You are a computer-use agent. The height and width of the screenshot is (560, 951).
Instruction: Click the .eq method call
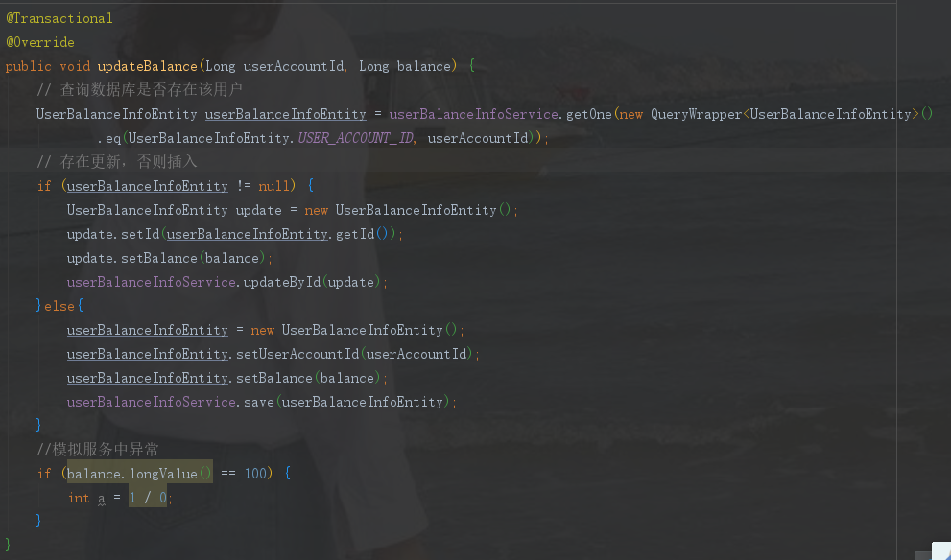[x=109, y=139]
